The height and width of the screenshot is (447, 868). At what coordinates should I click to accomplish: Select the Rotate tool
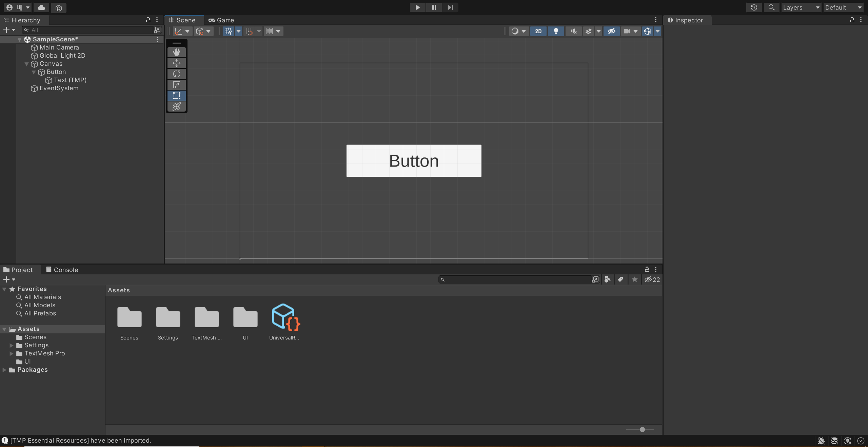click(176, 74)
